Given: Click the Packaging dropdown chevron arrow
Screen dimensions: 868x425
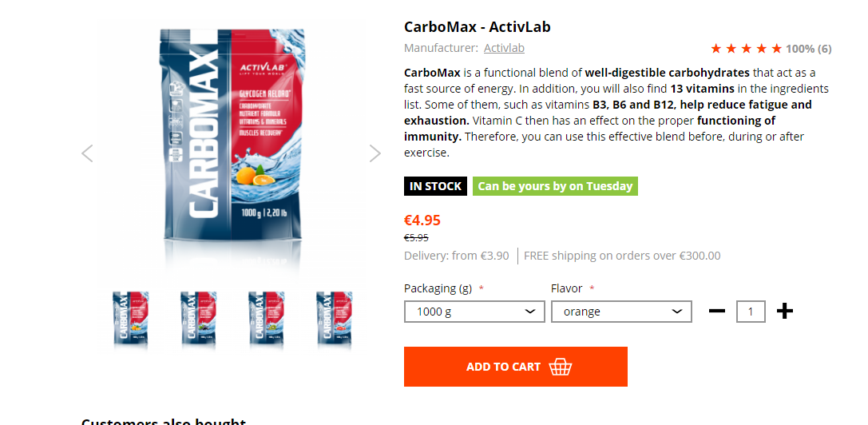Looking at the screenshot, I should tap(529, 312).
